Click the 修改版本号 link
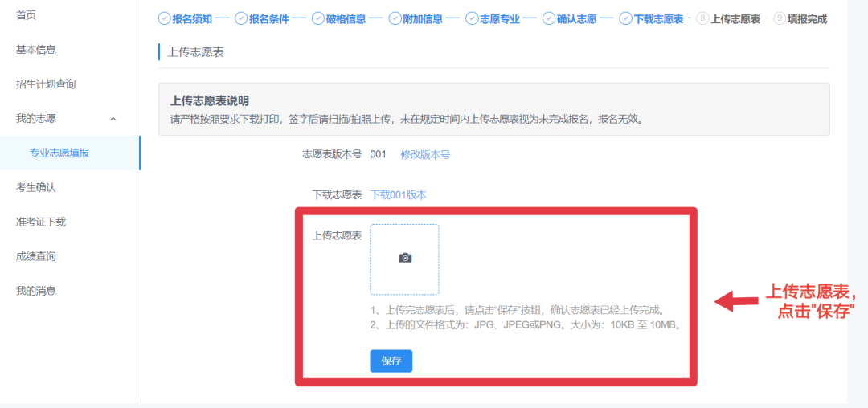This screenshot has height=408, width=868. pyautogui.click(x=425, y=155)
